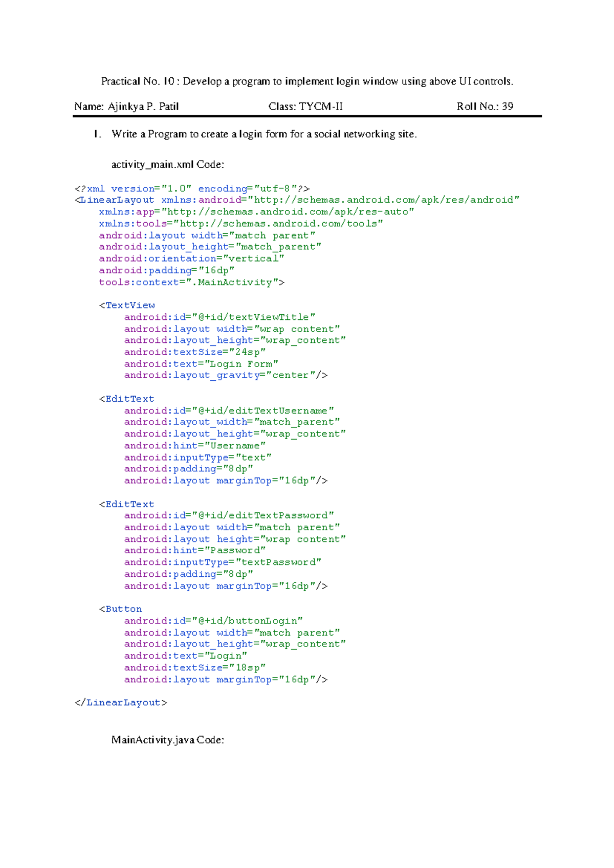Click android:hint="Username" line
This screenshot has height=868, width=614.
pos(195,446)
